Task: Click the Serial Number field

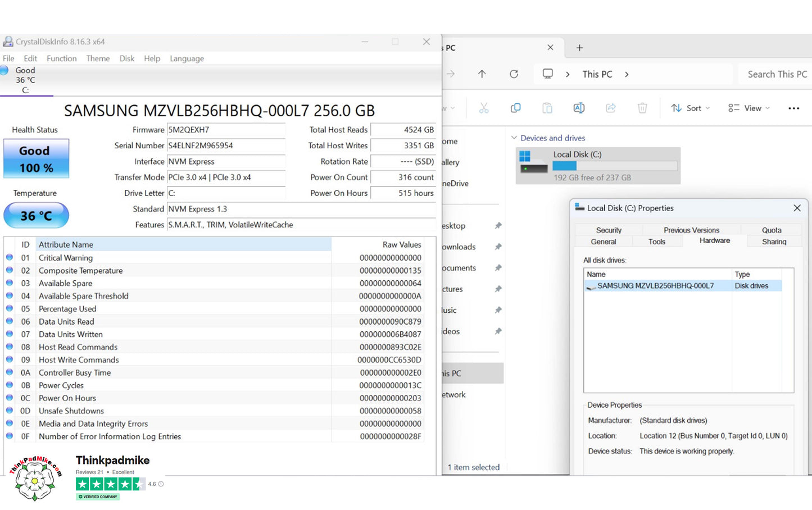Action: coord(226,145)
